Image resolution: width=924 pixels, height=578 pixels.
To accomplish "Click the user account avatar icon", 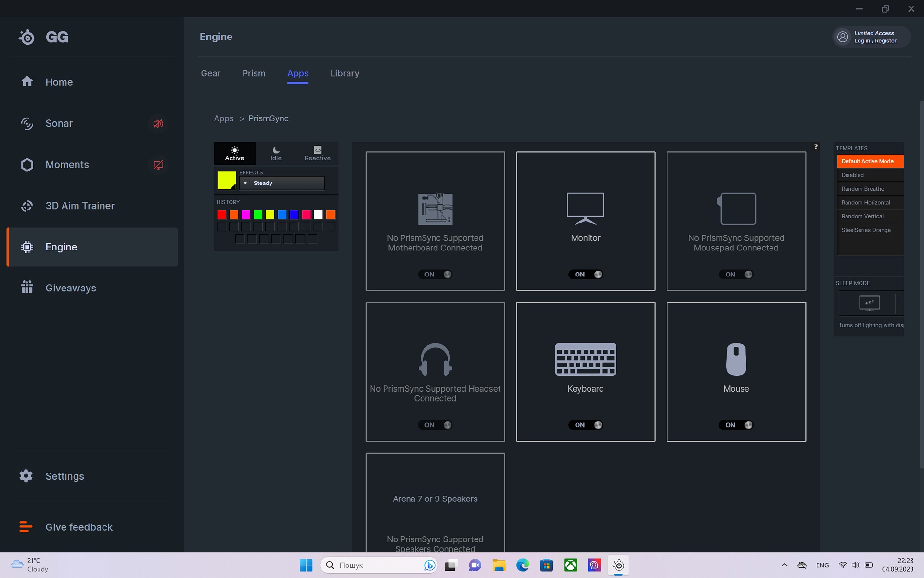I will (x=843, y=37).
